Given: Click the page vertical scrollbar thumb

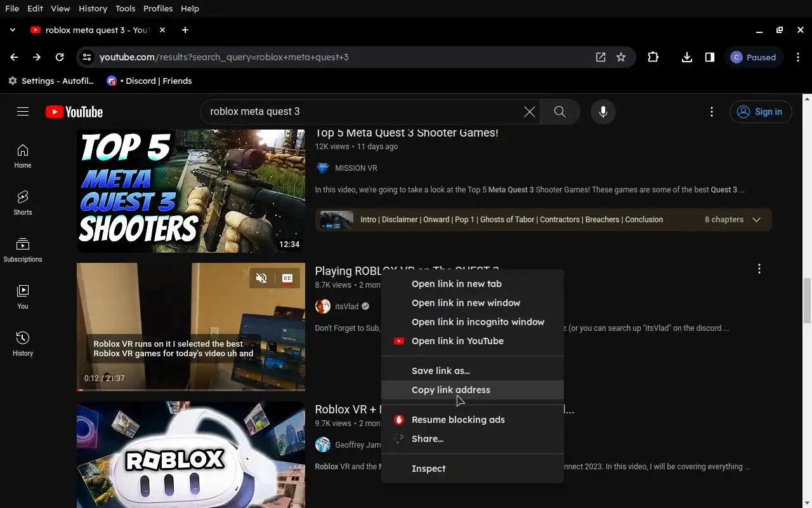Looking at the screenshot, I should (x=807, y=301).
